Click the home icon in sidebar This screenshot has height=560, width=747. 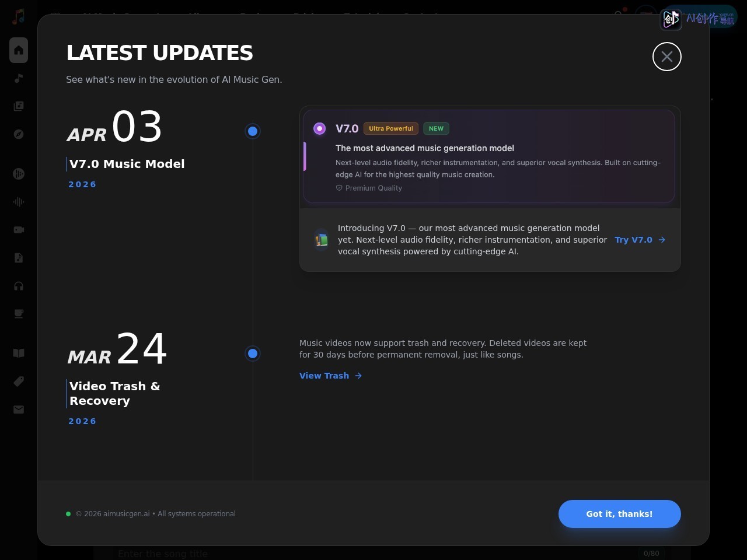(x=19, y=50)
